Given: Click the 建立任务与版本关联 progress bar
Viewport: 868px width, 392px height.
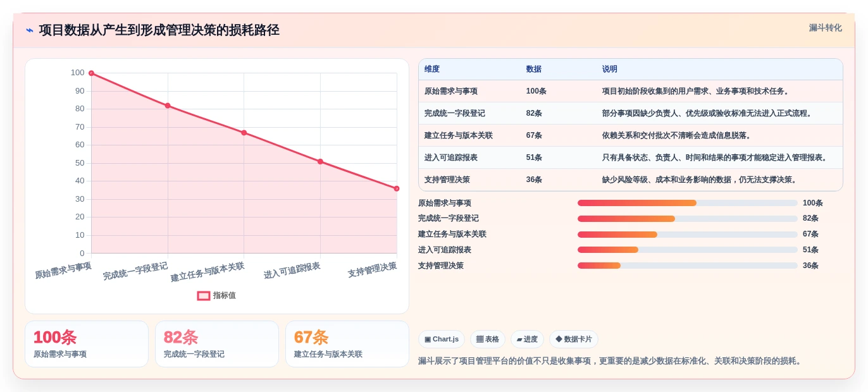Looking at the screenshot, I should coord(688,234).
